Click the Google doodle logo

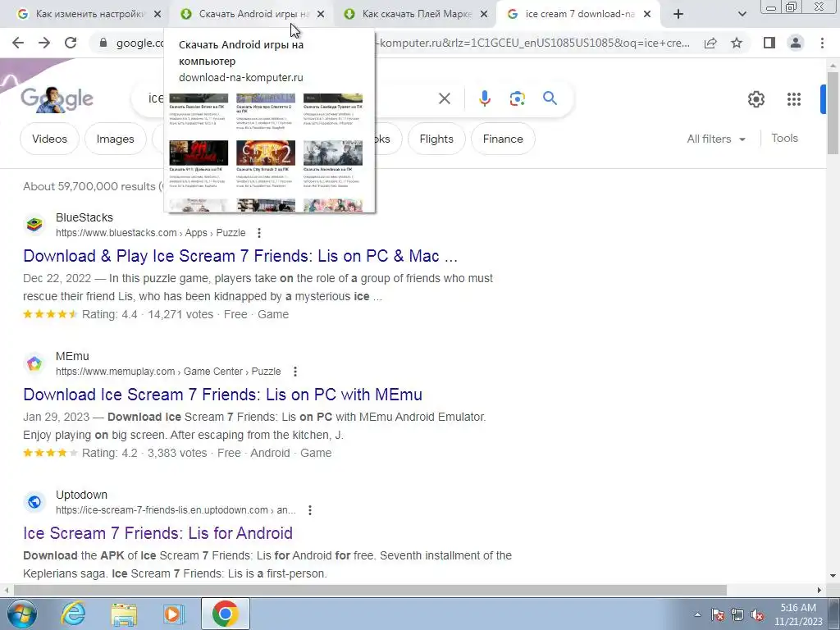(x=57, y=99)
